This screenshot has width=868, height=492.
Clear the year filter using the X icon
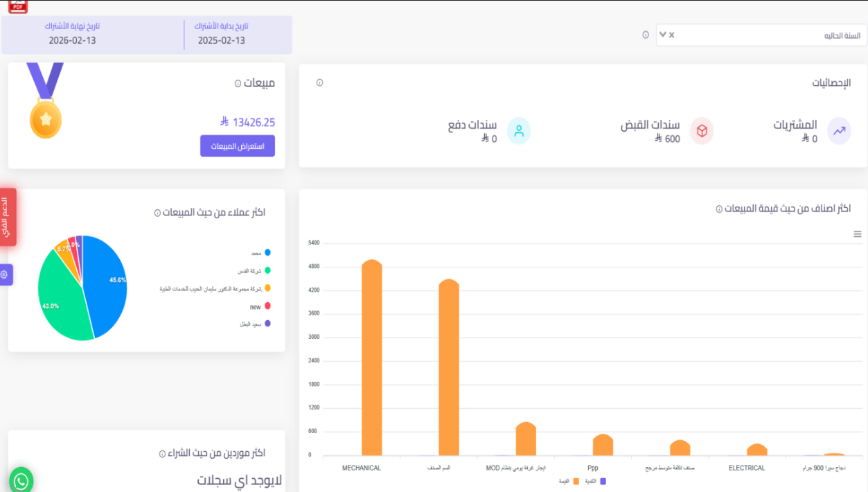[671, 34]
